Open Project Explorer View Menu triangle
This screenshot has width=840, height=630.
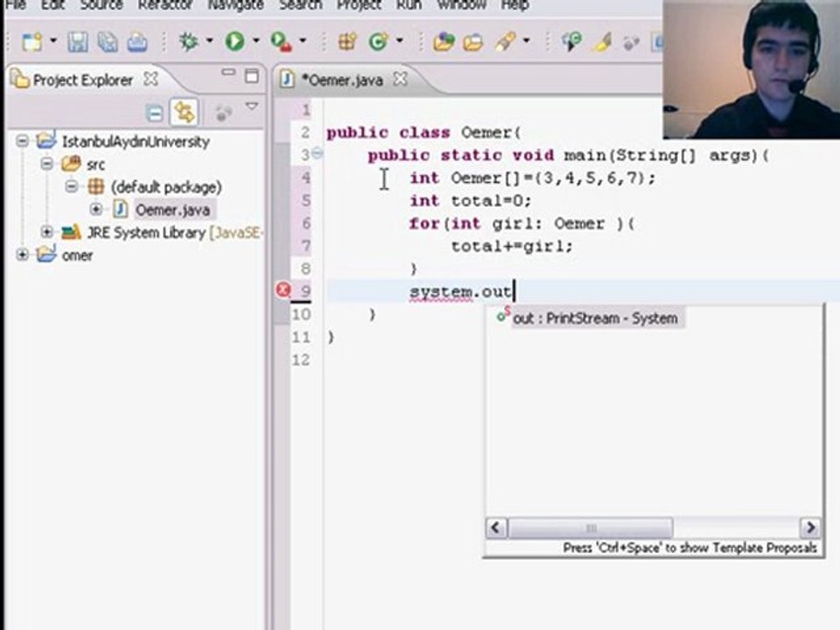(252, 107)
